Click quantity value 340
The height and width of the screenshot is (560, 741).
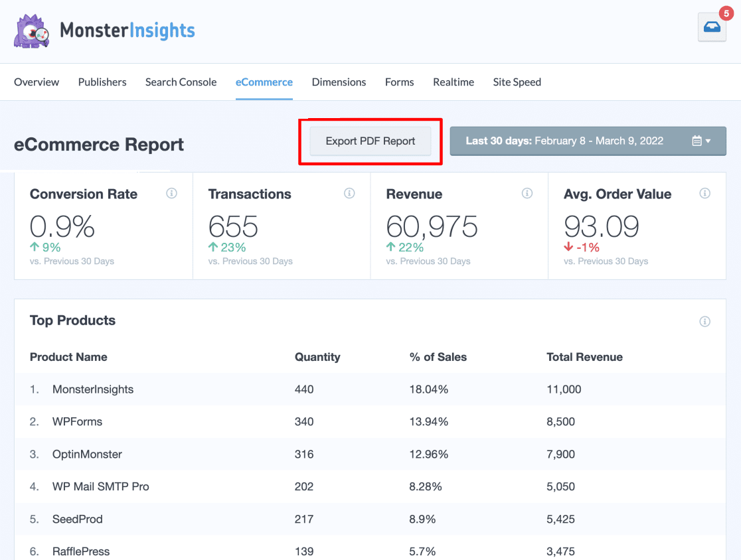(x=304, y=421)
